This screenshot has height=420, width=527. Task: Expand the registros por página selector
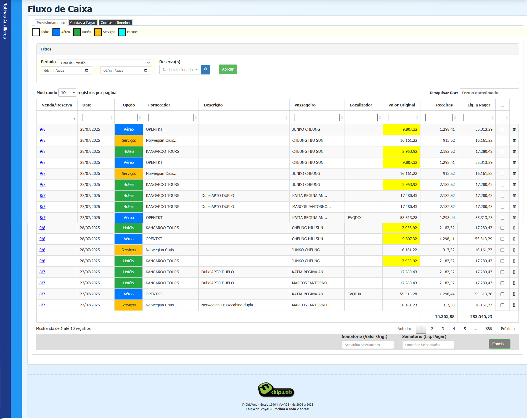(67, 93)
